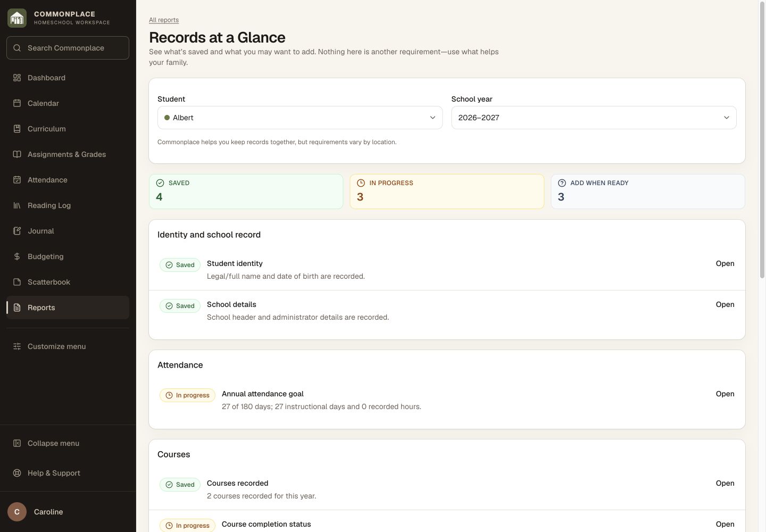Click the Search Commonplace input field
The image size is (766, 532).
[x=68, y=48]
